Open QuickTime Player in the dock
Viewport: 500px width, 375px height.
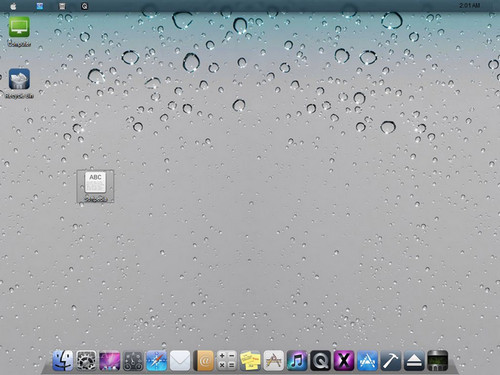pos(321,360)
